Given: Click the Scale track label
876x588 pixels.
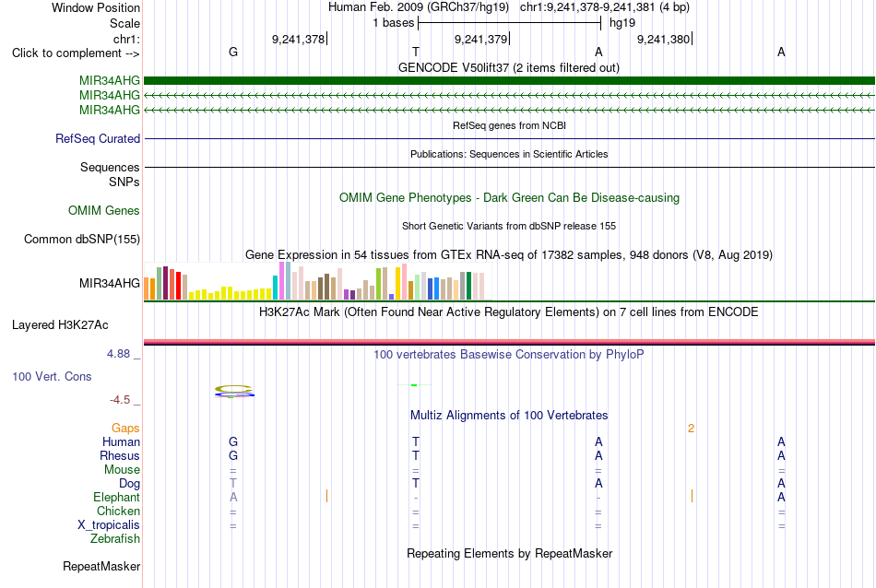Looking at the screenshot, I should [x=124, y=23].
